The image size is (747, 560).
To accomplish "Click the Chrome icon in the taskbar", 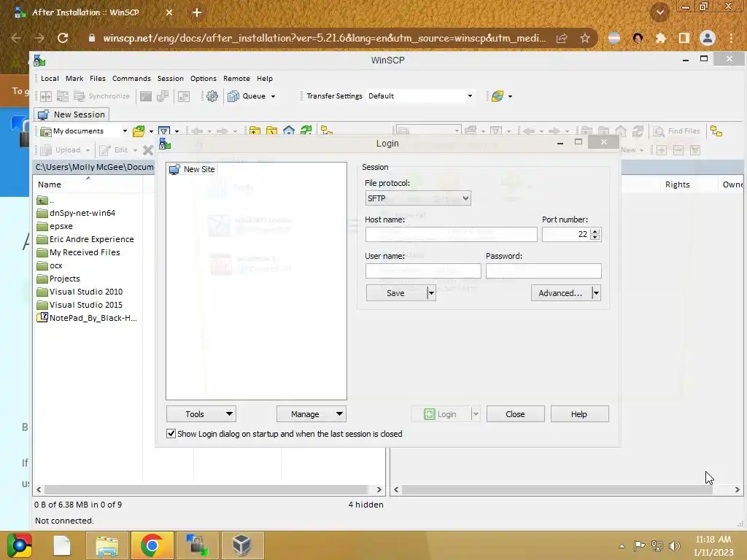I will [x=152, y=545].
